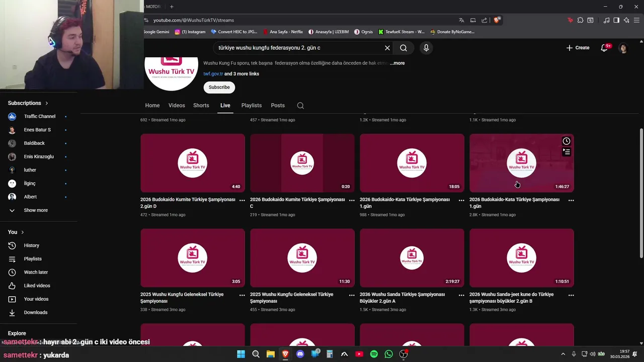The width and height of the screenshot is (644, 362).
Task: Switch to the Posts channel tab
Action: [x=278, y=106]
